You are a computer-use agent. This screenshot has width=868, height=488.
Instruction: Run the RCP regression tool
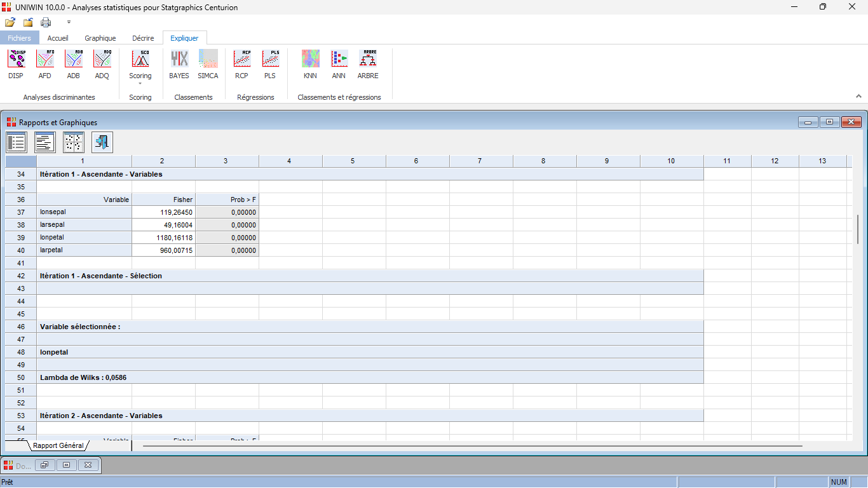tap(241, 65)
